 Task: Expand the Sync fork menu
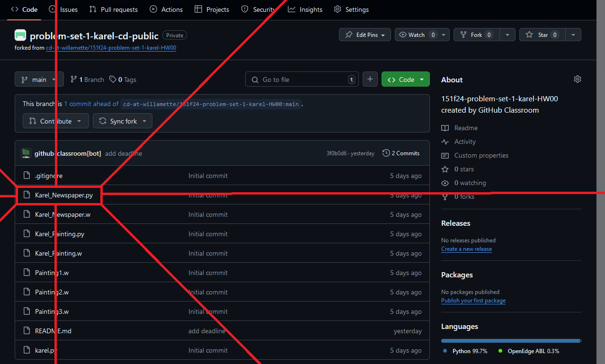(123, 121)
